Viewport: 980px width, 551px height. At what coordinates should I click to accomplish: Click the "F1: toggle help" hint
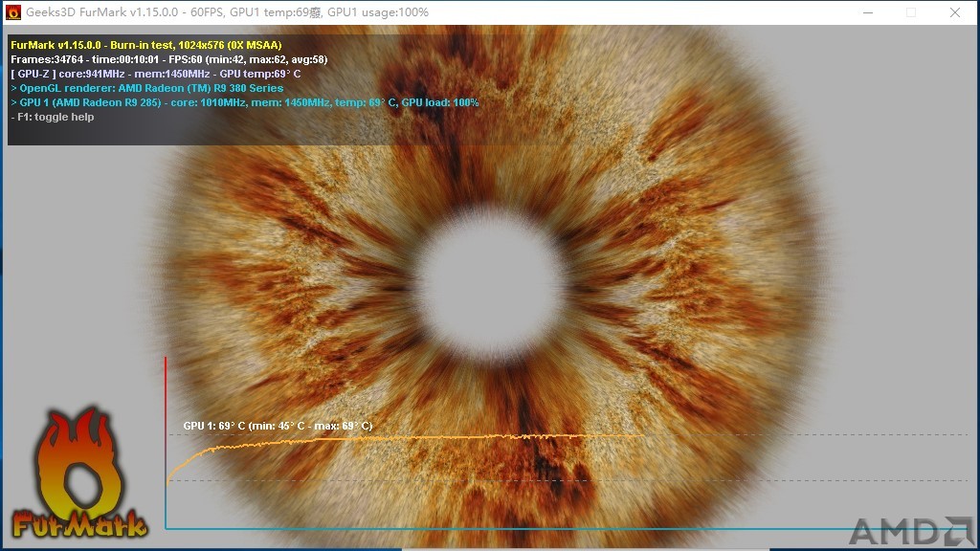(53, 117)
